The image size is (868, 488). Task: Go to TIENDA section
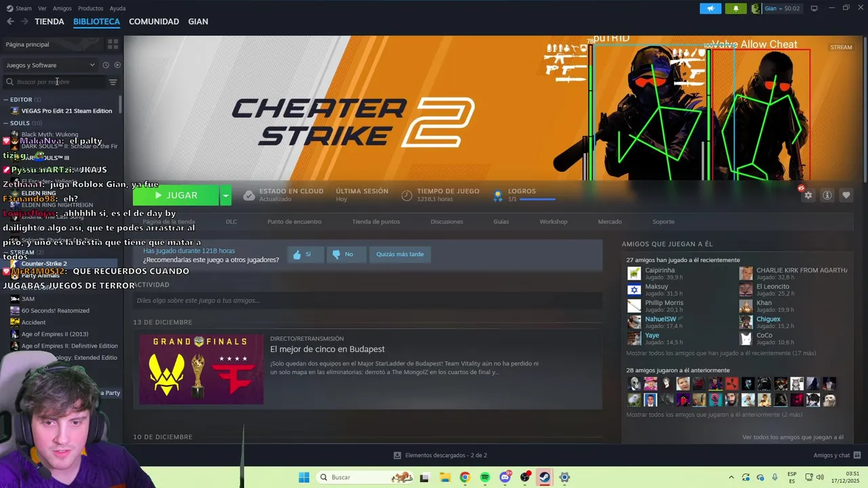click(x=50, y=22)
